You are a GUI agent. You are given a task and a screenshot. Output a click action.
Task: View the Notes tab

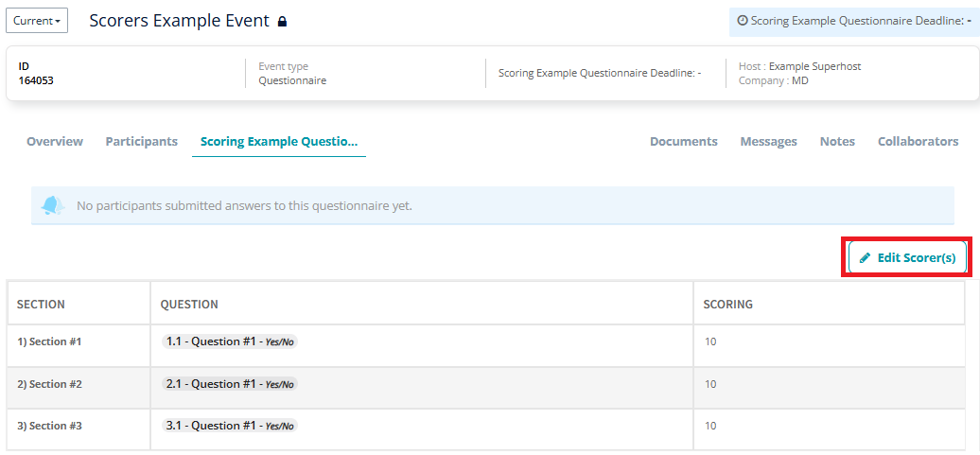[837, 141]
